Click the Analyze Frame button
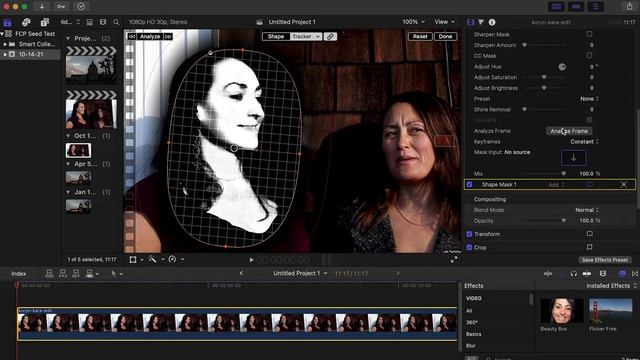This screenshot has width=640, height=360. [x=569, y=131]
